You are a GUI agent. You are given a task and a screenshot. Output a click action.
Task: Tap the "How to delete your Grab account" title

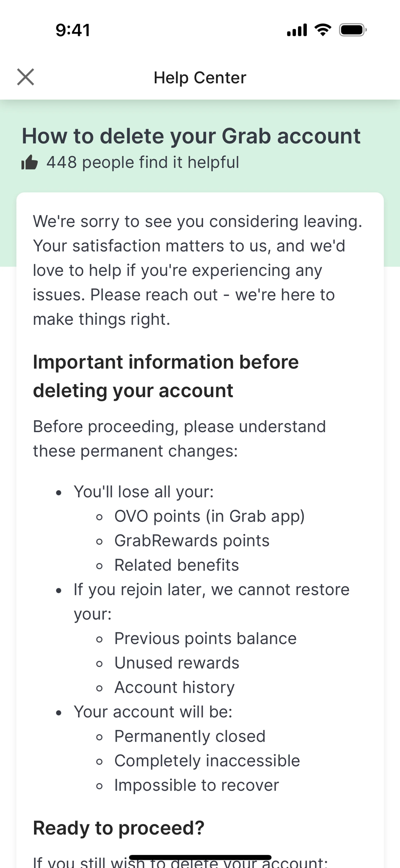[191, 136]
